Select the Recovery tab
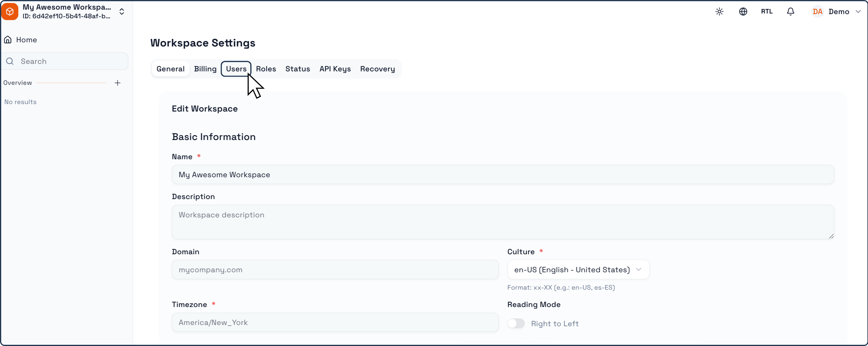The height and width of the screenshot is (346, 868). 377,69
